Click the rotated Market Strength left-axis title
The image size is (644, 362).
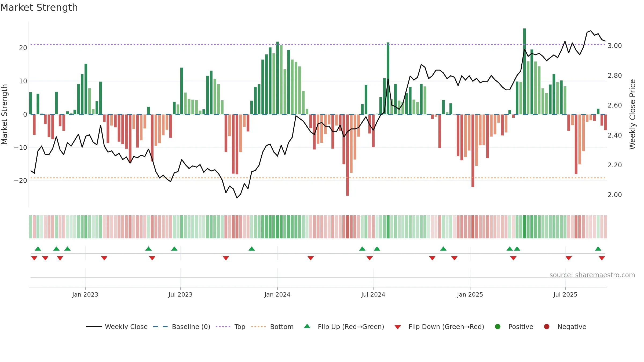pos(4,114)
